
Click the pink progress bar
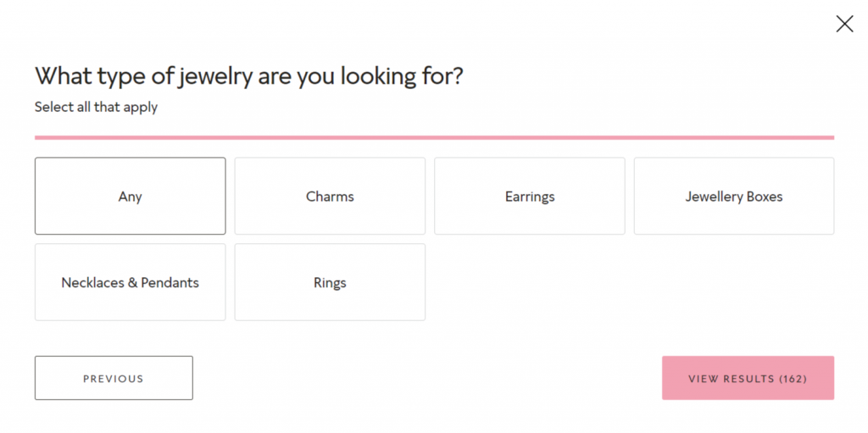435,137
